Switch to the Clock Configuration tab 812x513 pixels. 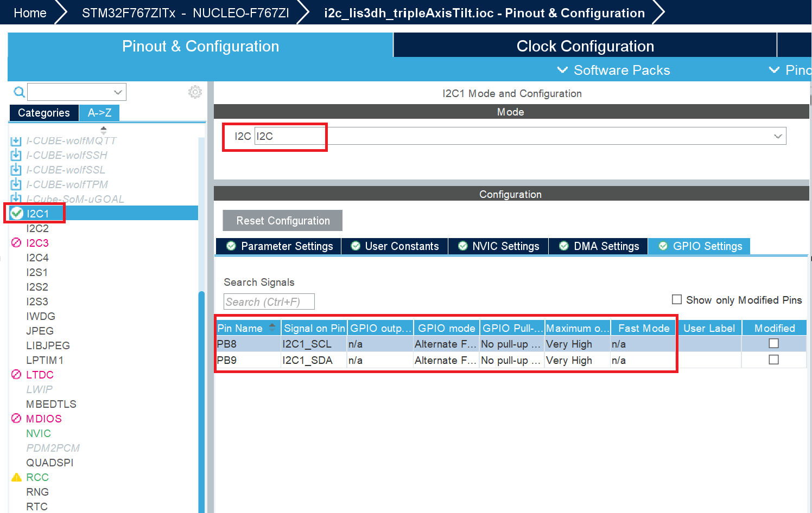pyautogui.click(x=585, y=46)
